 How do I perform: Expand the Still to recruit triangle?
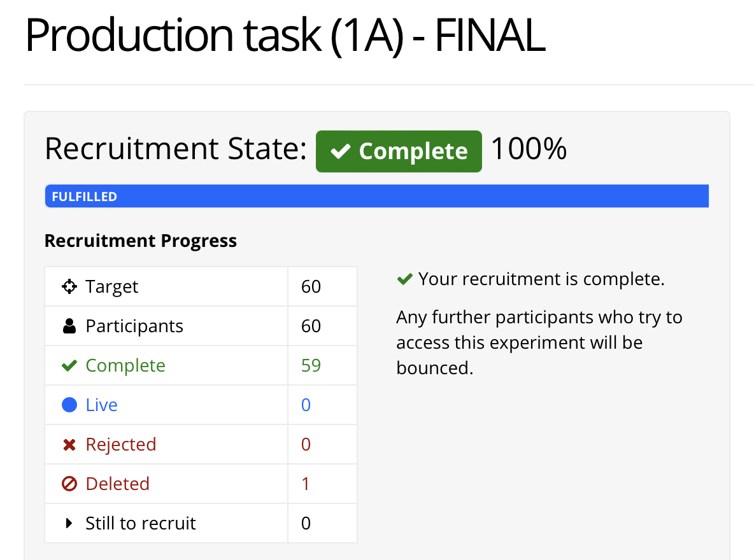click(x=69, y=523)
